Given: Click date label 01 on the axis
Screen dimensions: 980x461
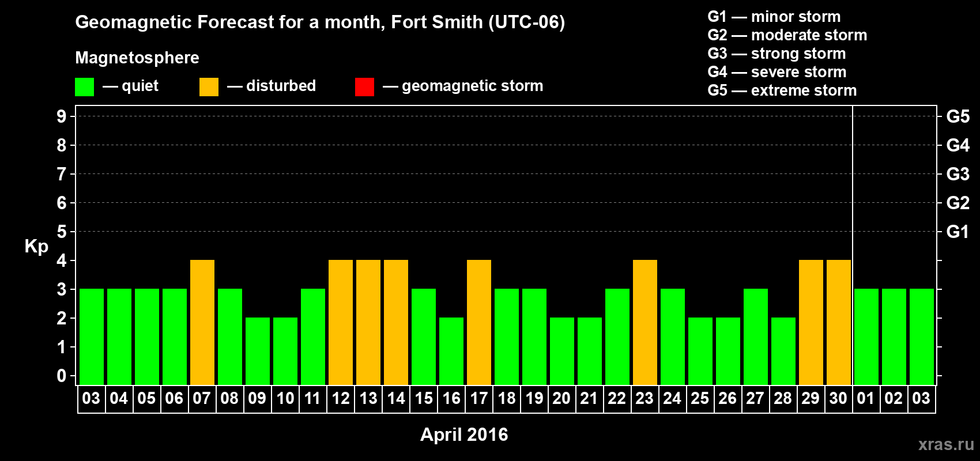Looking at the screenshot, I should point(866,399).
